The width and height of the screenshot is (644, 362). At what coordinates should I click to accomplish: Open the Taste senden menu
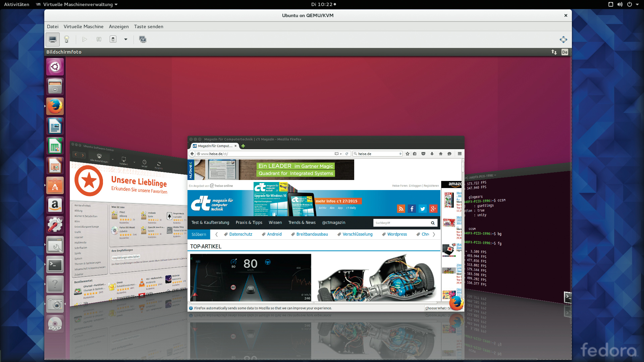click(149, 26)
